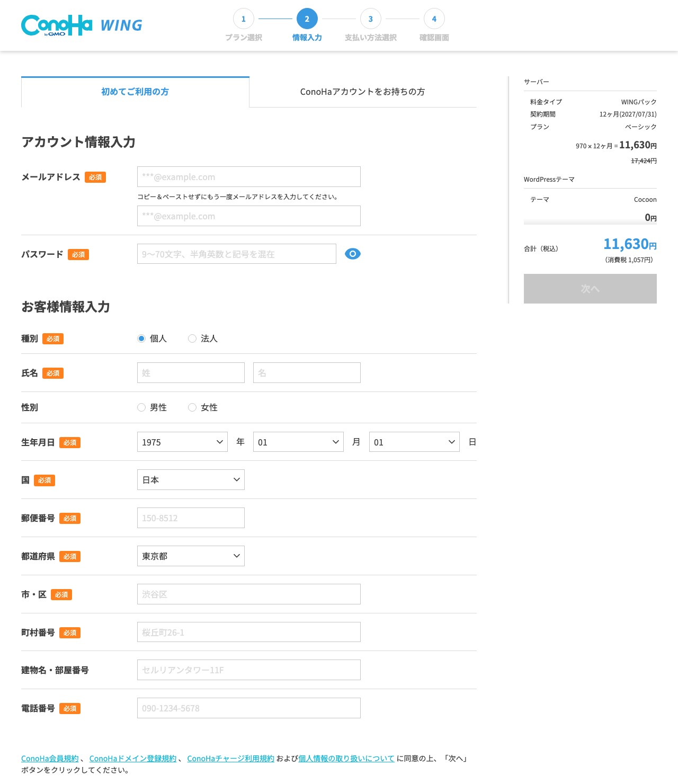This screenshot has height=784, width=678.
Task: Click step 3 circle 支払い方法選択
Action: [371, 19]
